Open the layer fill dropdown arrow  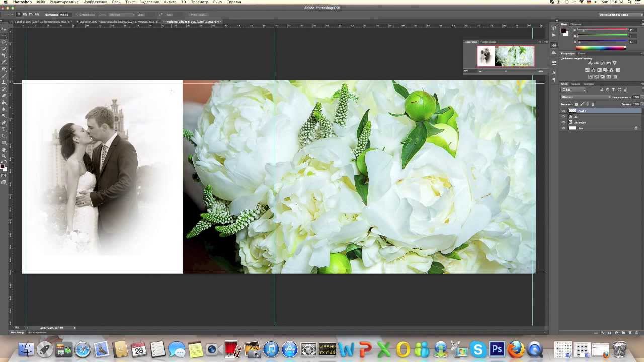[642, 104]
